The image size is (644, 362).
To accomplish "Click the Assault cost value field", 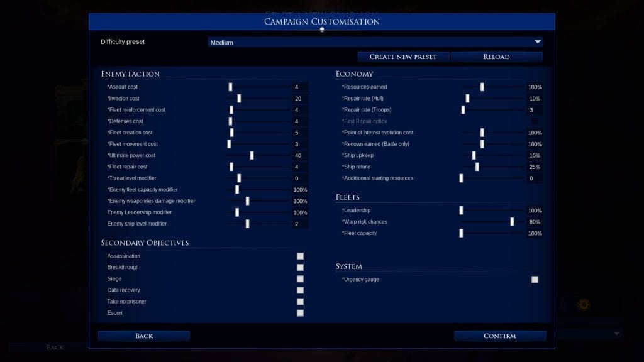I will (x=299, y=87).
